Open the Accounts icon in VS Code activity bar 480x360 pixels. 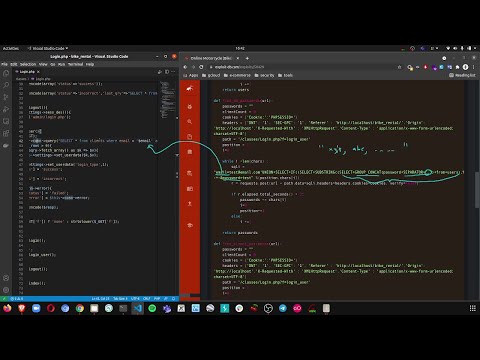pyautogui.click(x=6, y=278)
